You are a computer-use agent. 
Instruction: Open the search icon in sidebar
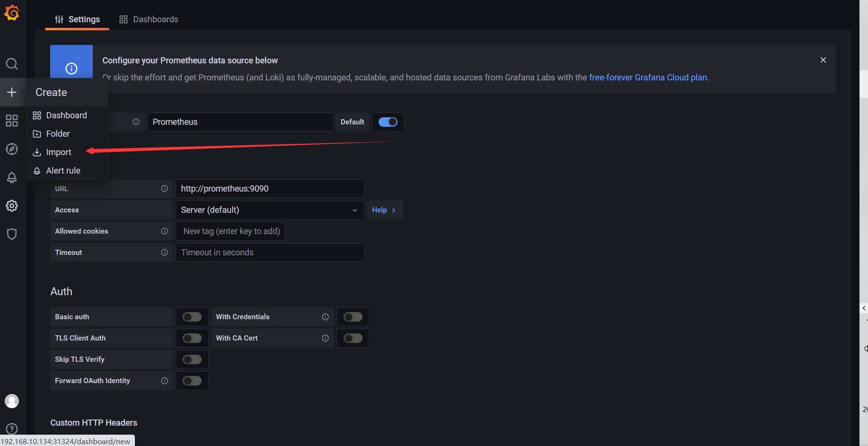12,64
